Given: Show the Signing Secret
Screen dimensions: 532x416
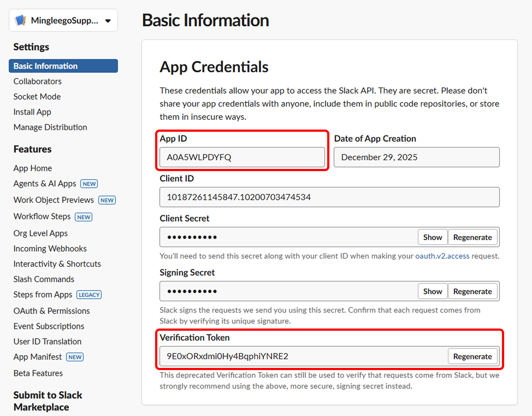Looking at the screenshot, I should pos(433,291).
